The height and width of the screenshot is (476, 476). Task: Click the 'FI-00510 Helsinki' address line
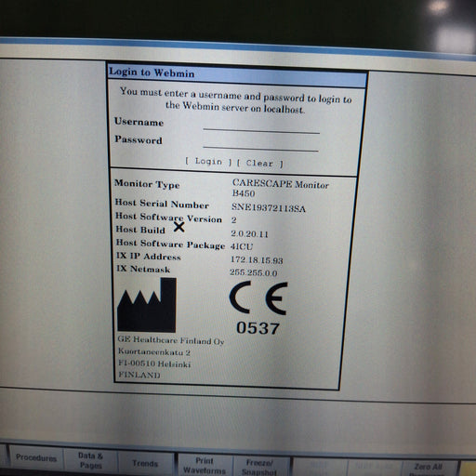pyautogui.click(x=154, y=364)
